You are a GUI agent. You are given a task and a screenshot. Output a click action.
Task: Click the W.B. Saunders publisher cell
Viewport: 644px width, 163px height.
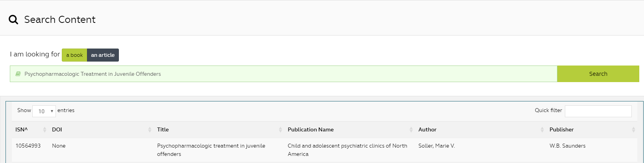point(567,146)
